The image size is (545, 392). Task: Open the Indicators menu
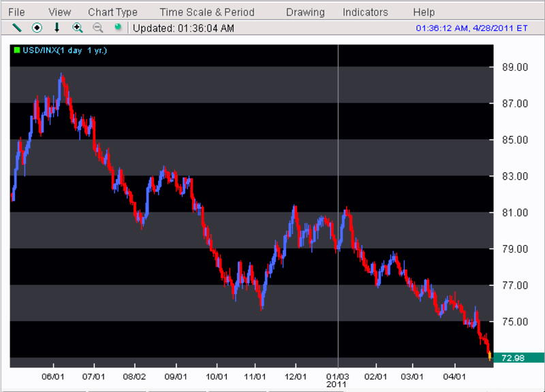coord(365,12)
